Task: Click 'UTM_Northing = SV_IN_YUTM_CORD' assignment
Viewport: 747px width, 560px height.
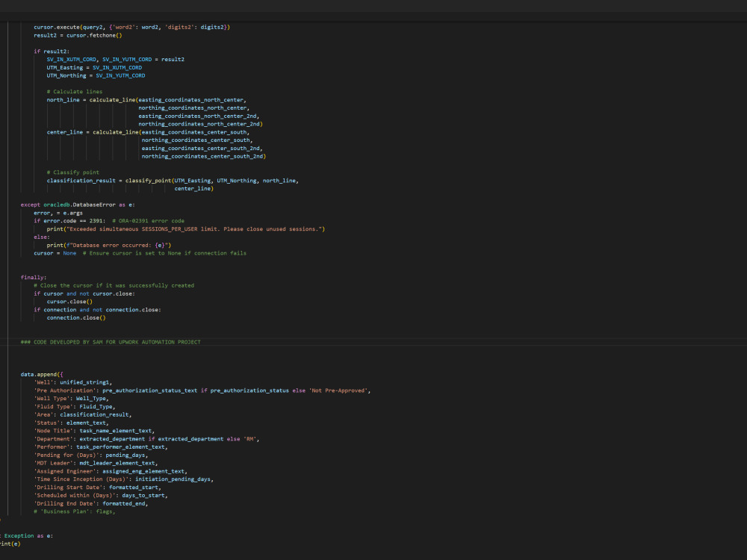Action: pos(96,75)
